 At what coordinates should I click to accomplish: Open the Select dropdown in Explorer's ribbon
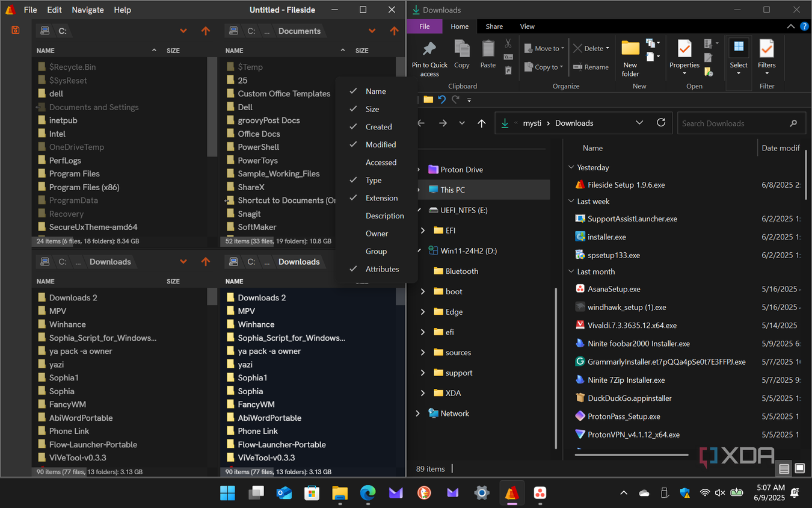click(739, 59)
